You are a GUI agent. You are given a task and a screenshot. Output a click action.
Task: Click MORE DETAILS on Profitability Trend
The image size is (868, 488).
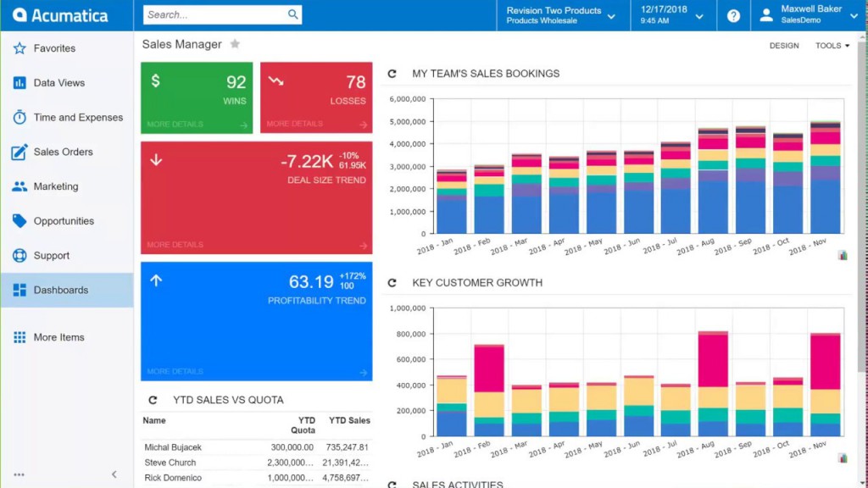174,371
